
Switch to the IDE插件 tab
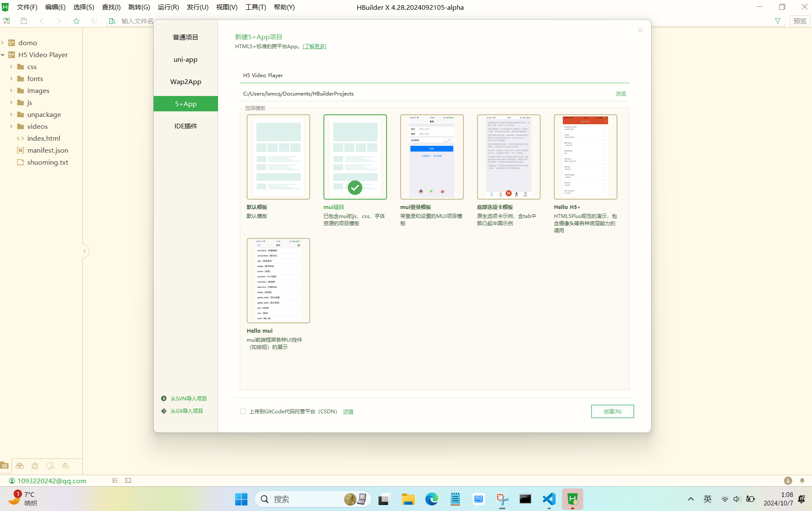186,126
